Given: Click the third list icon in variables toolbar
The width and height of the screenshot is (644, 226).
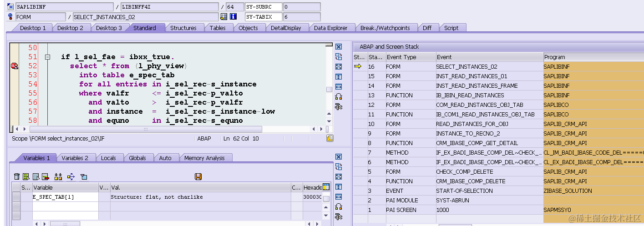Looking at the screenshot, I should (x=35, y=176).
